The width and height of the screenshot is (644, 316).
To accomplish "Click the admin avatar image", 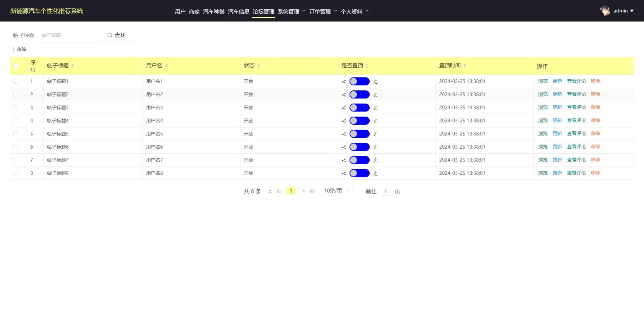I will click(x=605, y=11).
